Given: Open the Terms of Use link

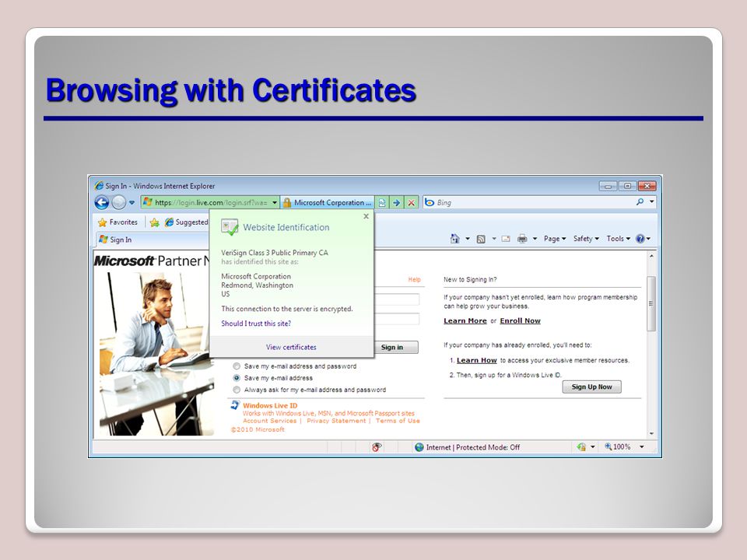Looking at the screenshot, I should click(x=398, y=421).
